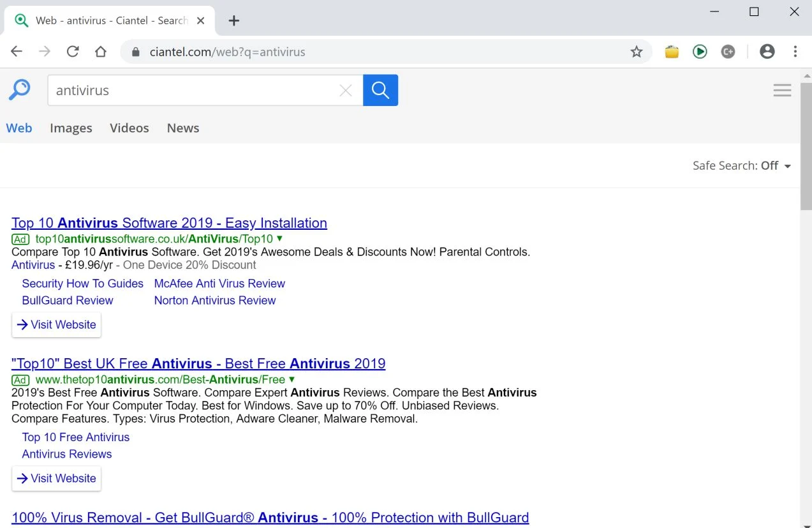The height and width of the screenshot is (528, 812).
Task: Go back to the previous page
Action: 17,52
